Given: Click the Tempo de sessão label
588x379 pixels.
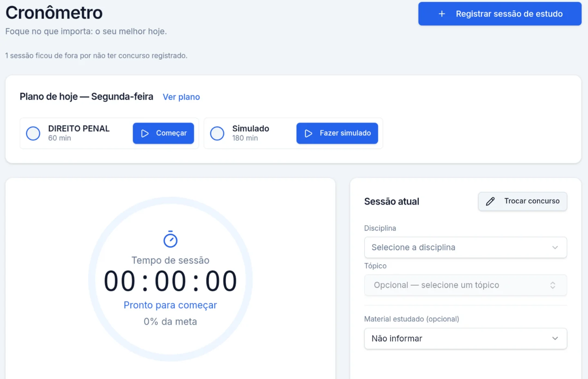Looking at the screenshot, I should tap(170, 260).
